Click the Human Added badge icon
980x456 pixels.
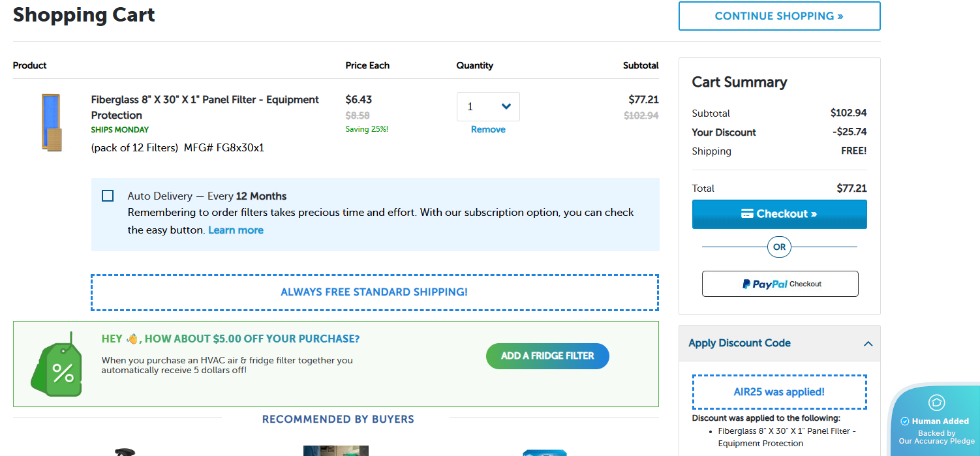[936, 403]
